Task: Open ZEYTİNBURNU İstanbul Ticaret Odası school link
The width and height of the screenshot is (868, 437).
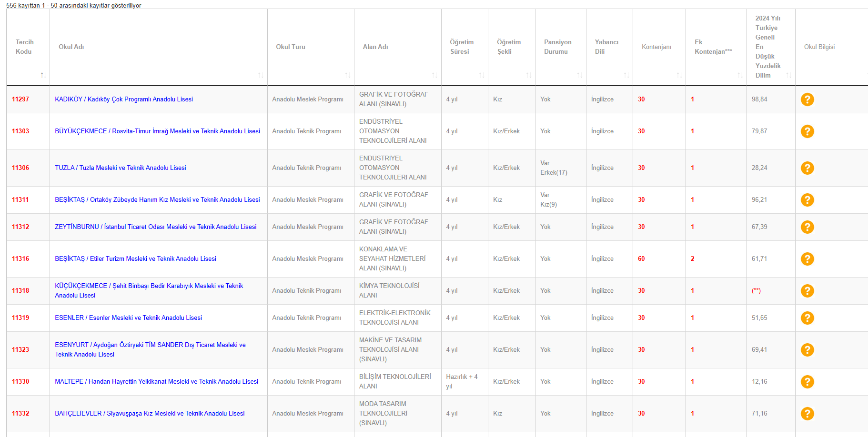Action: click(156, 227)
